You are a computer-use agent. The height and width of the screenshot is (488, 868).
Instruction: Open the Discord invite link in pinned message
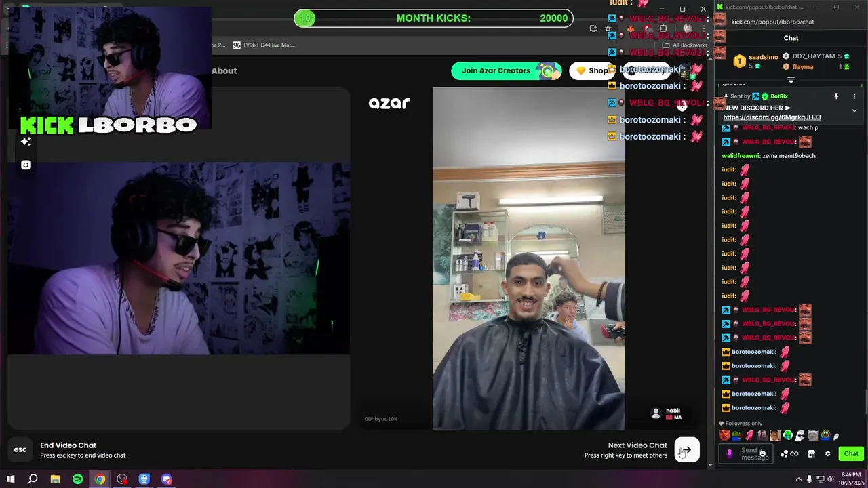point(772,117)
